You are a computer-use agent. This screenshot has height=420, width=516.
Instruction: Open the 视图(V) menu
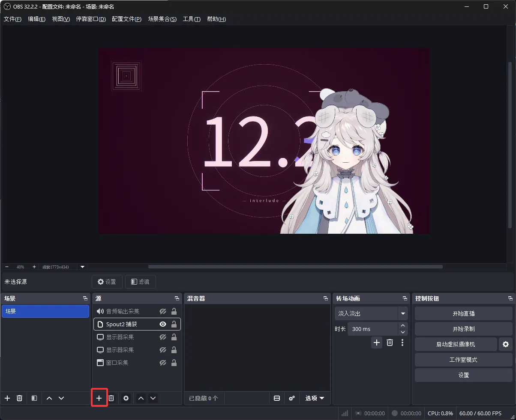coord(61,19)
